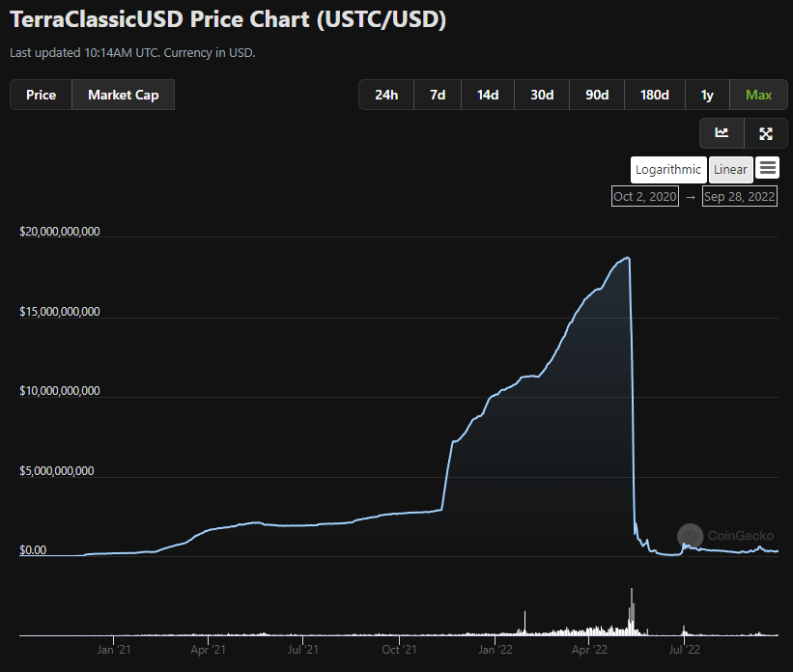The width and height of the screenshot is (793, 672).
Task: Switch to the Price chart tab
Action: tap(41, 95)
